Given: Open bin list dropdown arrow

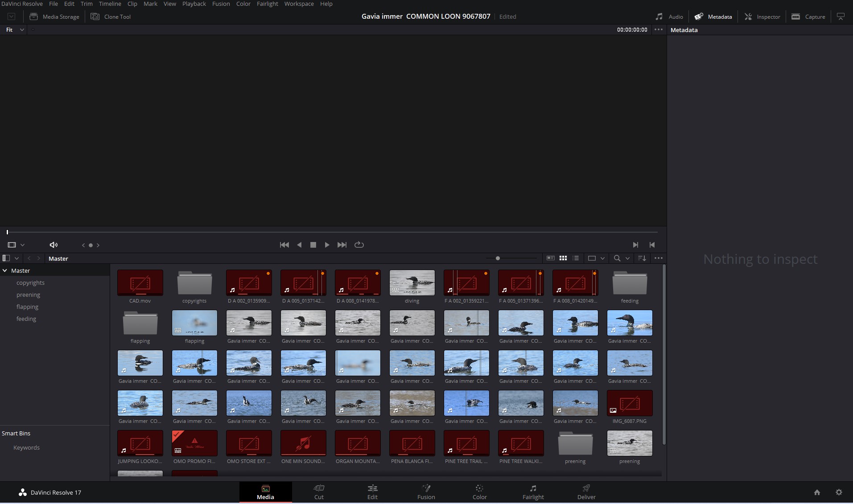Looking at the screenshot, I should pyautogui.click(x=16, y=258).
